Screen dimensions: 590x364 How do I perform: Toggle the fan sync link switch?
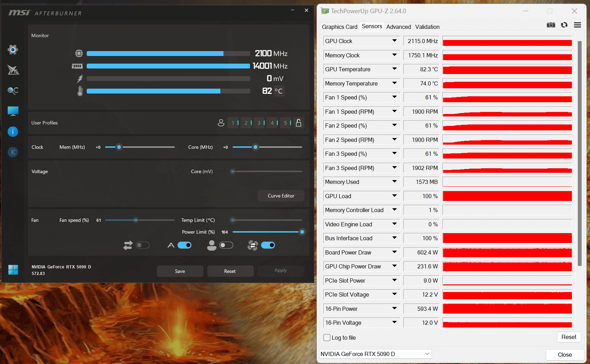tap(143, 245)
